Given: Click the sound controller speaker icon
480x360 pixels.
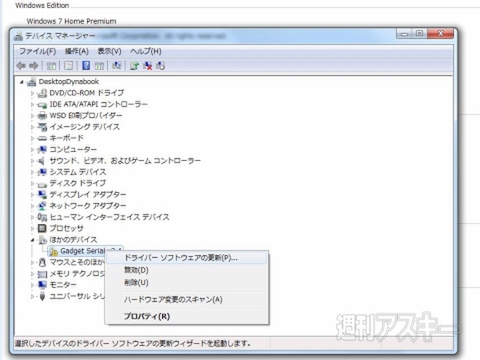Looking at the screenshot, I should [x=41, y=161].
